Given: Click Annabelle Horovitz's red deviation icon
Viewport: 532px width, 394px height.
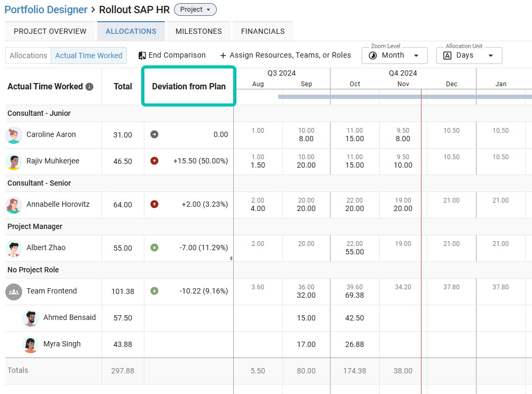Looking at the screenshot, I should (154, 204).
